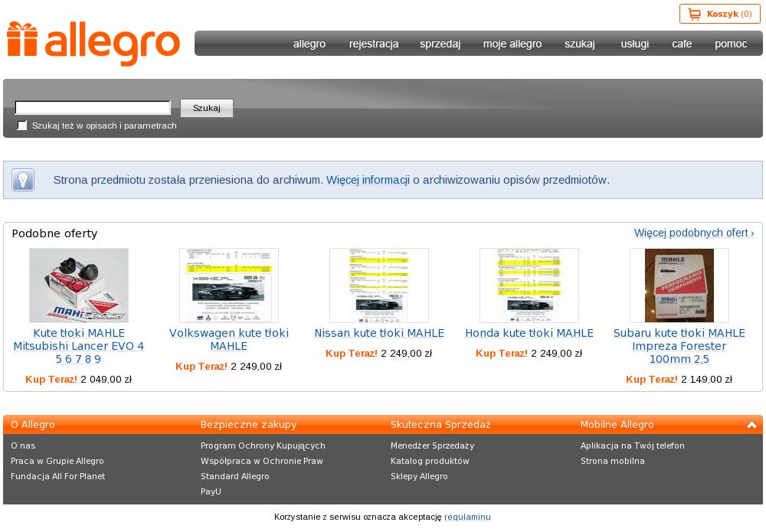Click the allegro gift logo
Screen dimensions: 766x532
pyautogui.click(x=93, y=43)
